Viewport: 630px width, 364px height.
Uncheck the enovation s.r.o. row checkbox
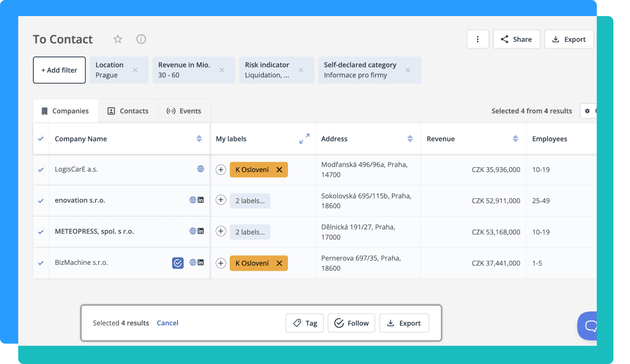(41, 200)
